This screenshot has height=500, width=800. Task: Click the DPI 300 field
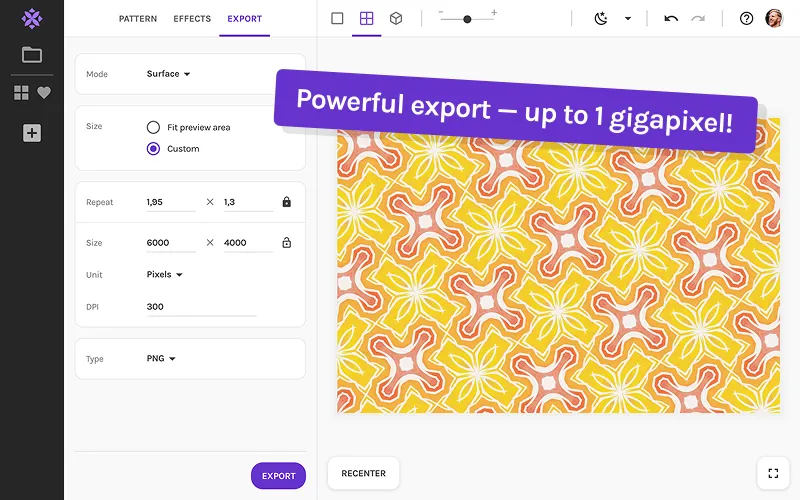click(201, 307)
